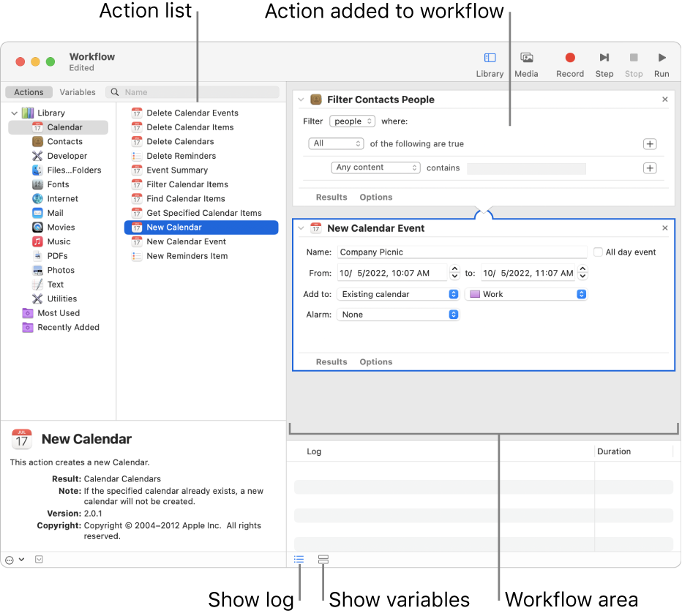Open the Existing calendar popup menu
Viewport: 682px width, 616px height.
click(x=398, y=293)
